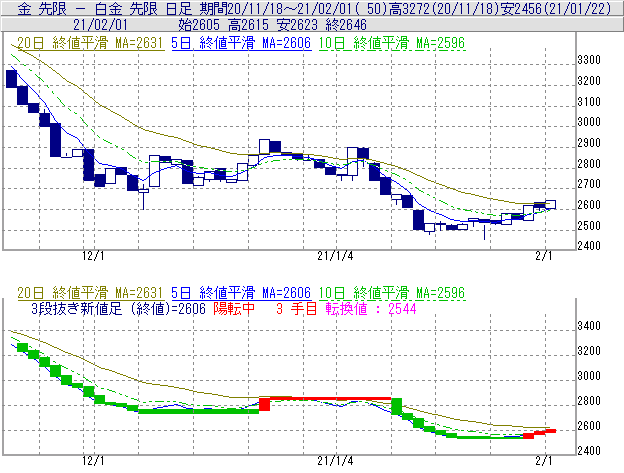This screenshot has width=624, height=473.
Task: Click the 21/1/4 date label under lower chart
Action: click(335, 461)
